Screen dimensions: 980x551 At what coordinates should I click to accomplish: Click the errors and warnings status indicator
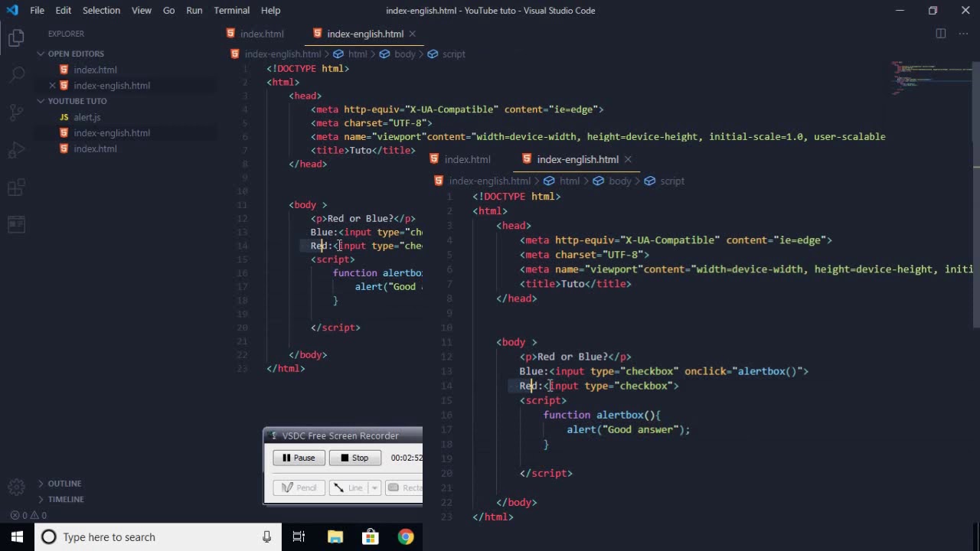coord(28,515)
